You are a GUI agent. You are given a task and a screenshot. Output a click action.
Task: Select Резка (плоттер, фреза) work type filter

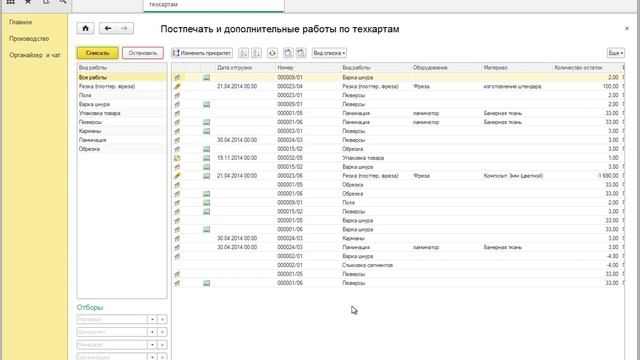[x=122, y=86]
